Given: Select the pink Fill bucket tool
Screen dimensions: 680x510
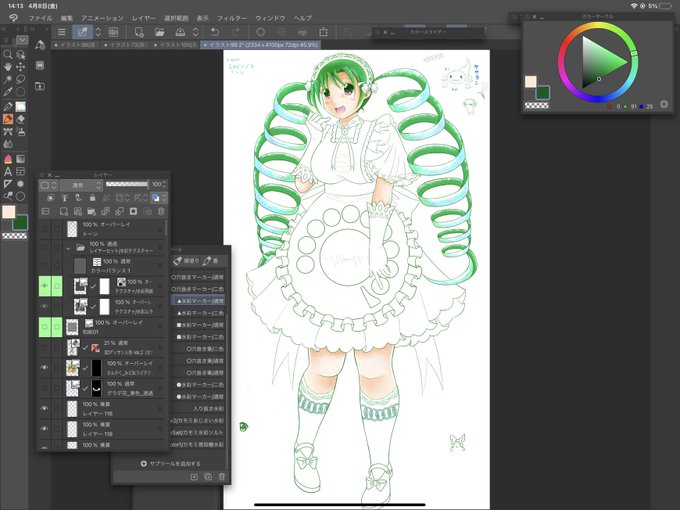Looking at the screenshot, I should (8, 159).
